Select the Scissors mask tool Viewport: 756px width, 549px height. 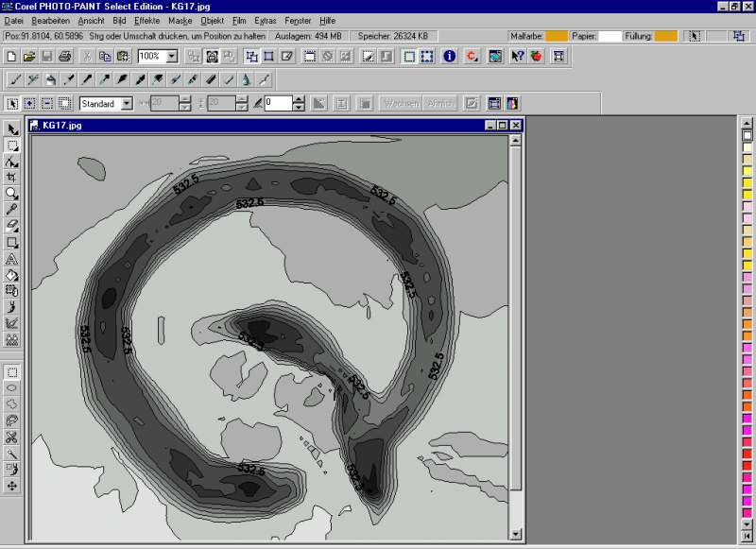[x=12, y=437]
